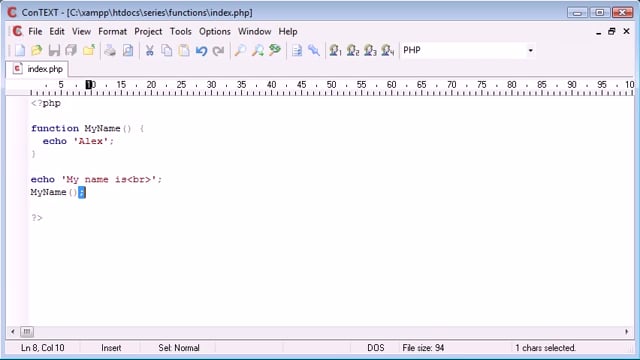Viewport: 640px width, 360px height.
Task: Open the Help menu
Action: point(288,31)
